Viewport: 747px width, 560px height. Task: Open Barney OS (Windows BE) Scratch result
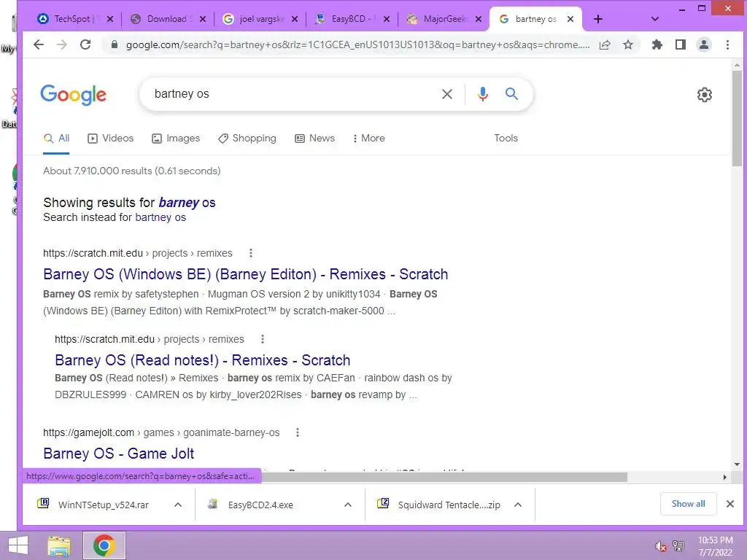(245, 274)
